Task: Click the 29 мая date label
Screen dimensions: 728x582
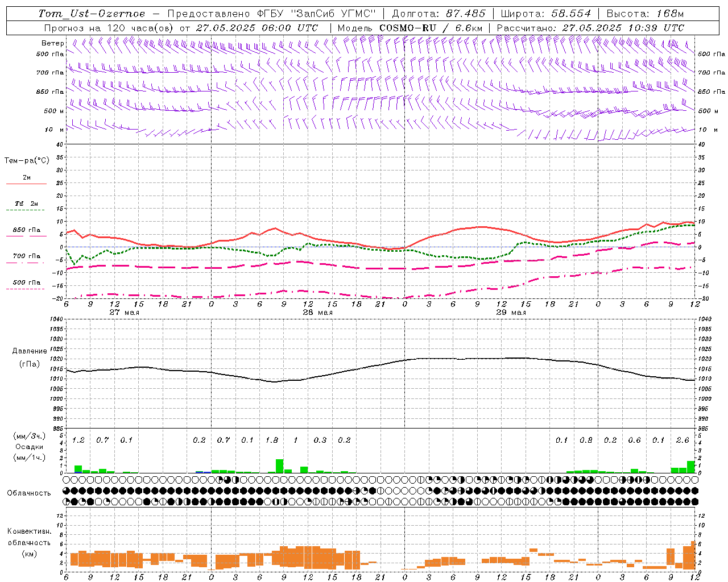Action: click(x=511, y=313)
